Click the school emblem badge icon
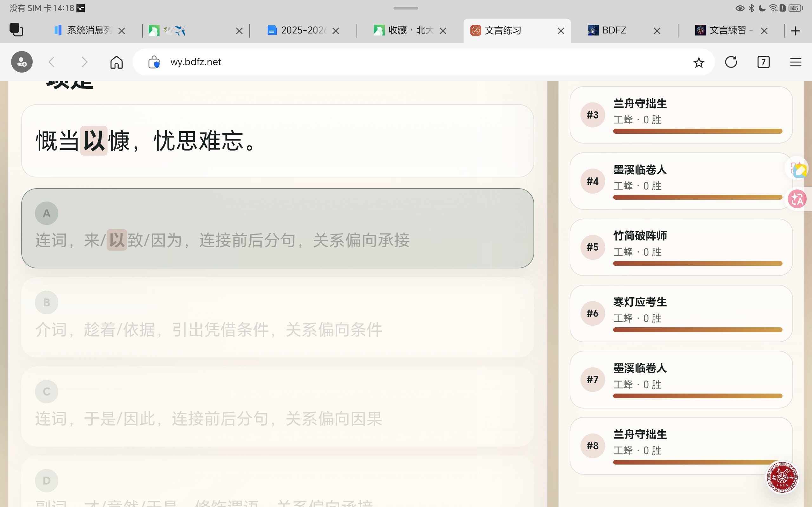 [x=782, y=477]
